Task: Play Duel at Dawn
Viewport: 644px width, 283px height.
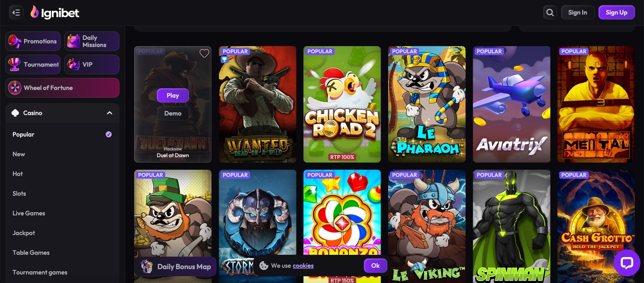Action: [x=173, y=95]
